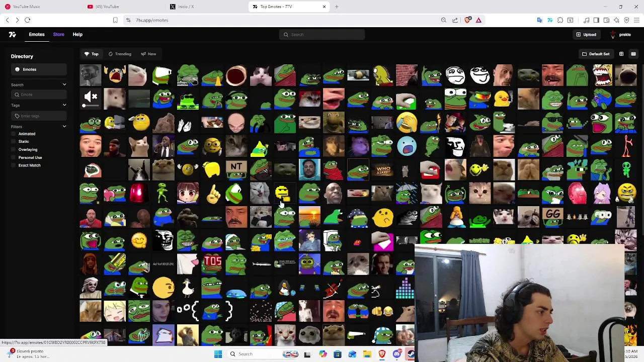This screenshot has height=362, width=644.
Task: Collapse the Tags section chevron
Action: tap(64, 105)
